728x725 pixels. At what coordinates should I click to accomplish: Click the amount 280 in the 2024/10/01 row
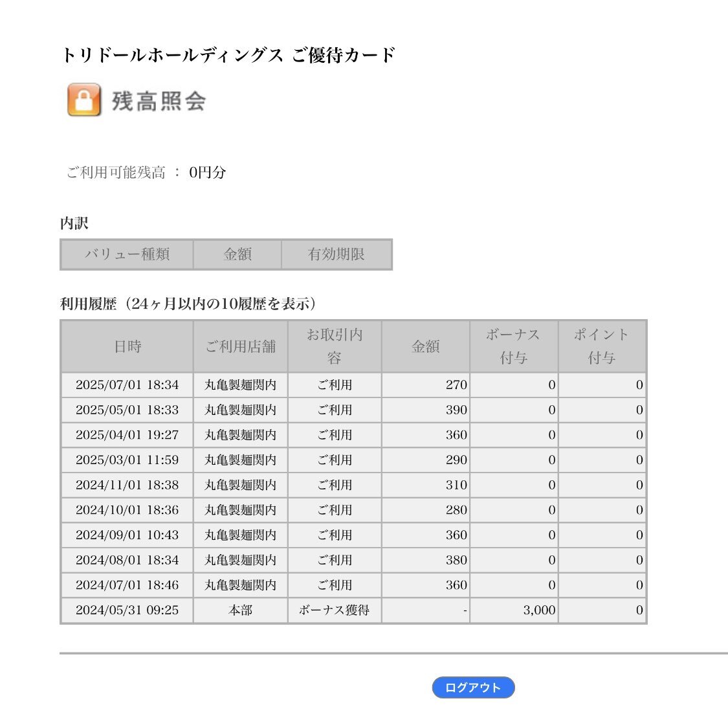pyautogui.click(x=456, y=511)
